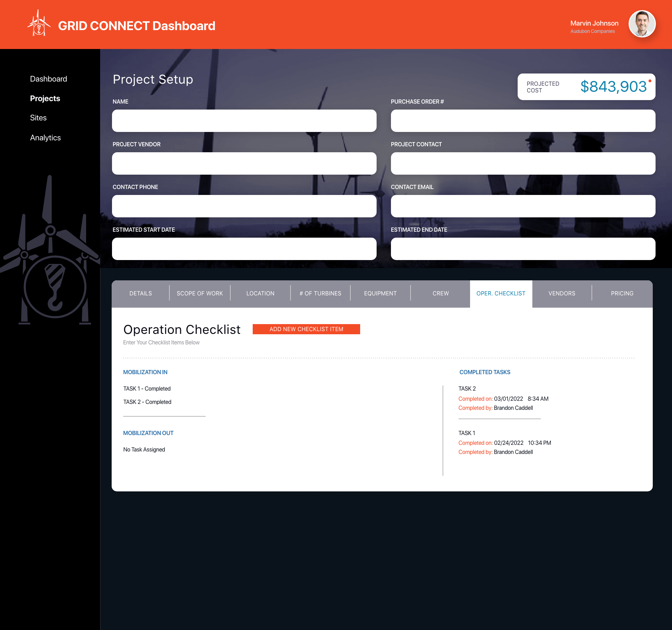The width and height of the screenshot is (672, 630).
Task: Expand the MOBILIZATION OUT section
Action: (148, 432)
